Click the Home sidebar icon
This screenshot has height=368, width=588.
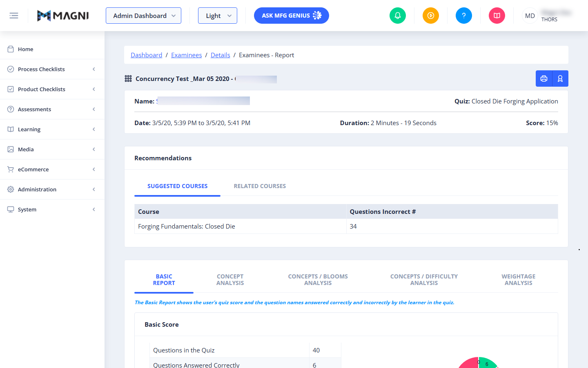point(11,49)
